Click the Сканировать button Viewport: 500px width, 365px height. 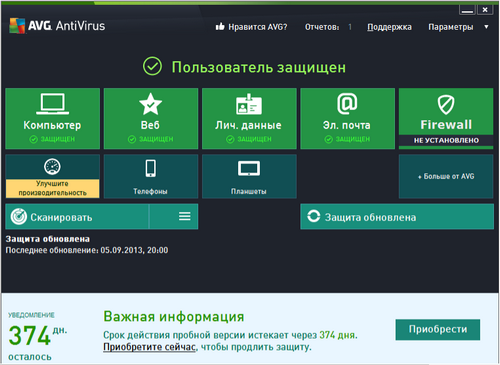pyautogui.click(x=77, y=217)
